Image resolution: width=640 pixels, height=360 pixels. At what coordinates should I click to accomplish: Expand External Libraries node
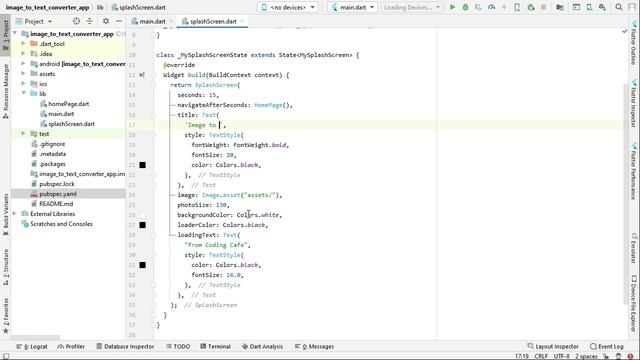(15, 213)
